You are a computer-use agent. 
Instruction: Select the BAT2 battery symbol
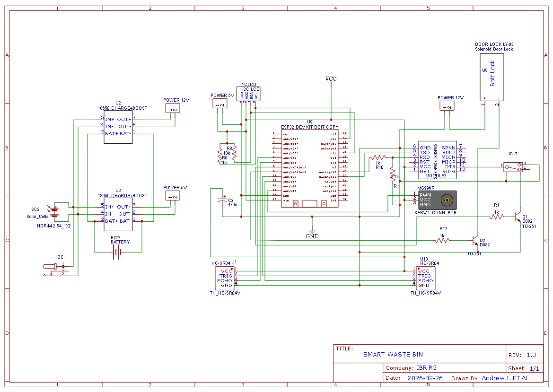(x=117, y=252)
